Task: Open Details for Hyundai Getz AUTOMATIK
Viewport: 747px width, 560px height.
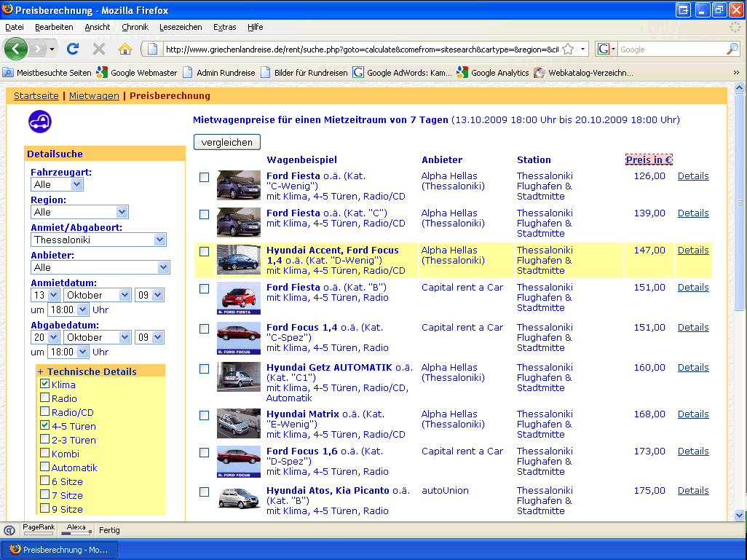Action: (x=693, y=368)
